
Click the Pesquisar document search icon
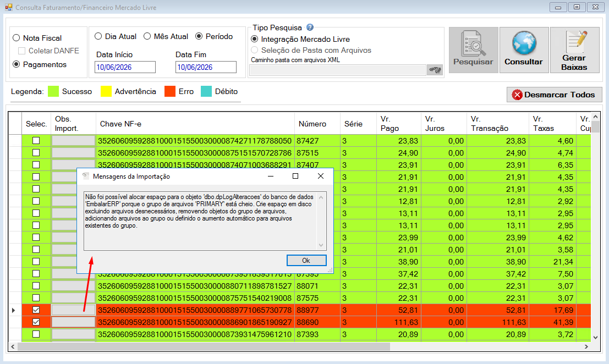tap(473, 43)
